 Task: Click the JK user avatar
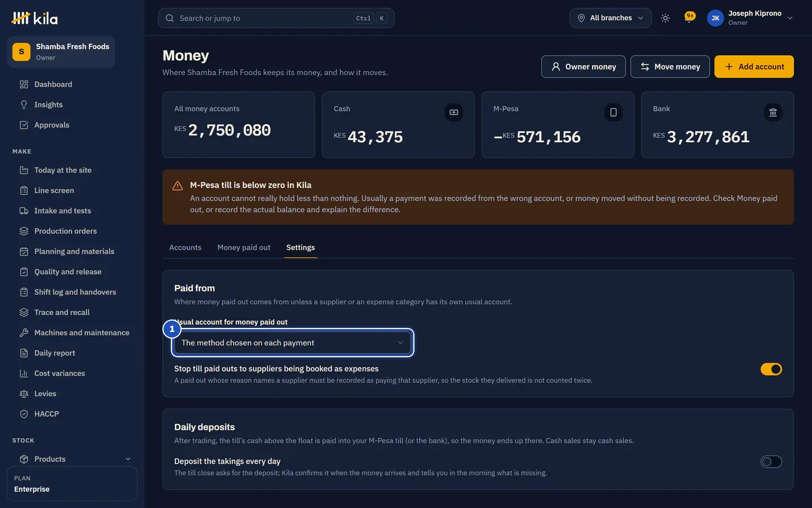click(715, 18)
